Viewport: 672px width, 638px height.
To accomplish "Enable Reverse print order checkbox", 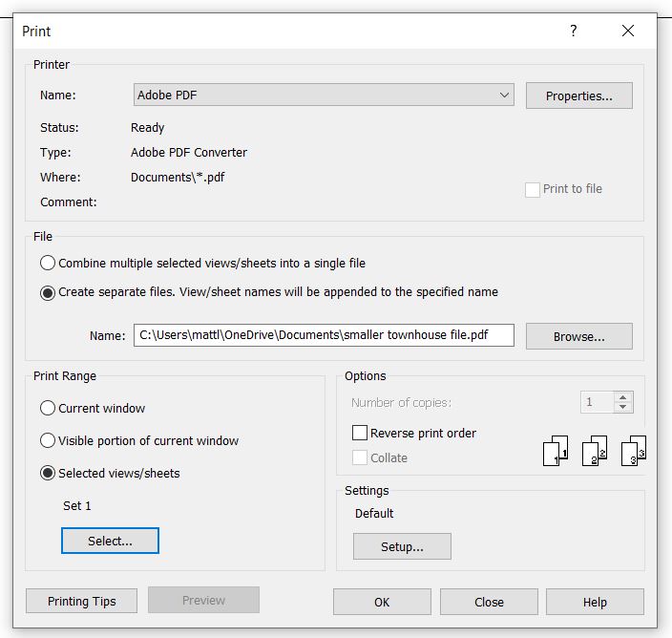I will point(360,433).
